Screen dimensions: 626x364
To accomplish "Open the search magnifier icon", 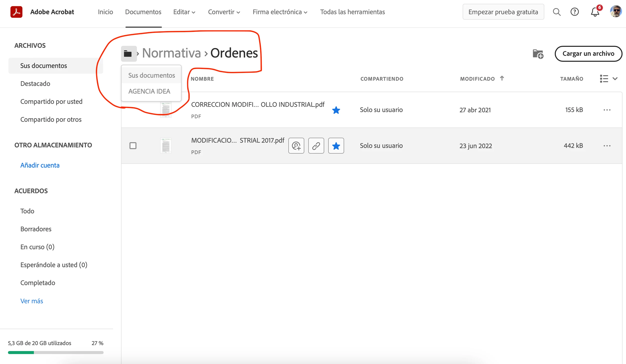I will pyautogui.click(x=557, y=12).
